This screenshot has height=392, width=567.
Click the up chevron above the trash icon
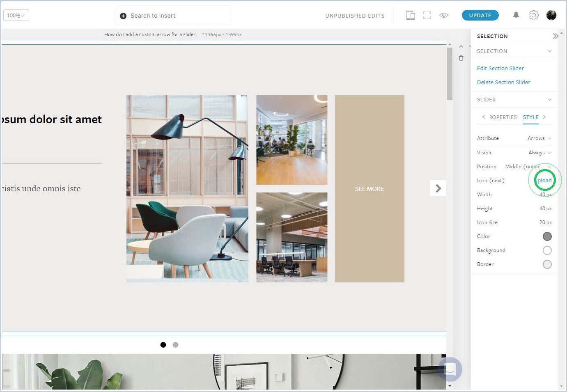coord(461,47)
